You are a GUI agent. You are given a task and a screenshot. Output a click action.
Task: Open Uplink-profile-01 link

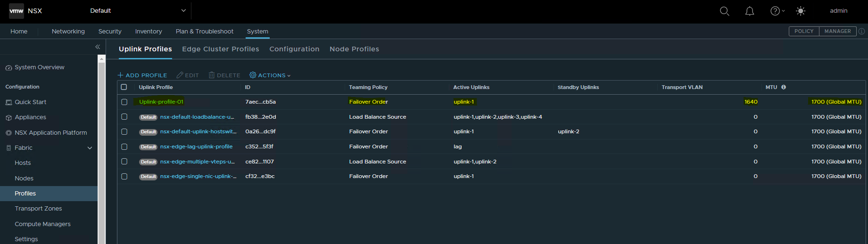click(x=161, y=102)
